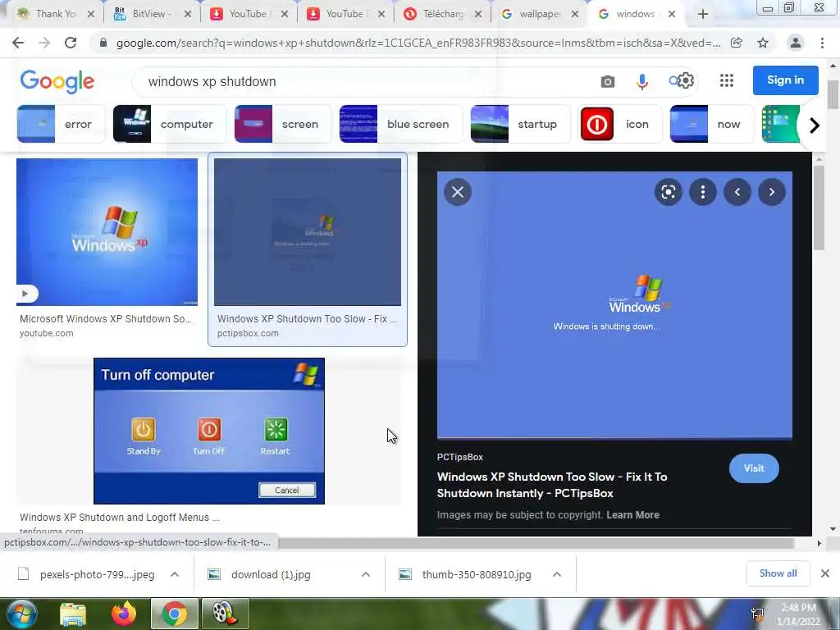Image resolution: width=840 pixels, height=630 pixels.
Task: Reload the page with the refresh icon
Action: (71, 43)
